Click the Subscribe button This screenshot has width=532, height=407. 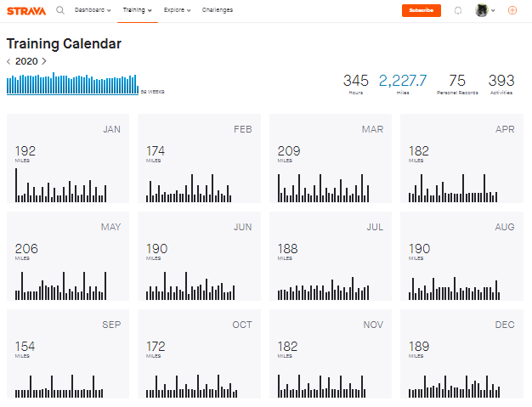[x=421, y=10]
